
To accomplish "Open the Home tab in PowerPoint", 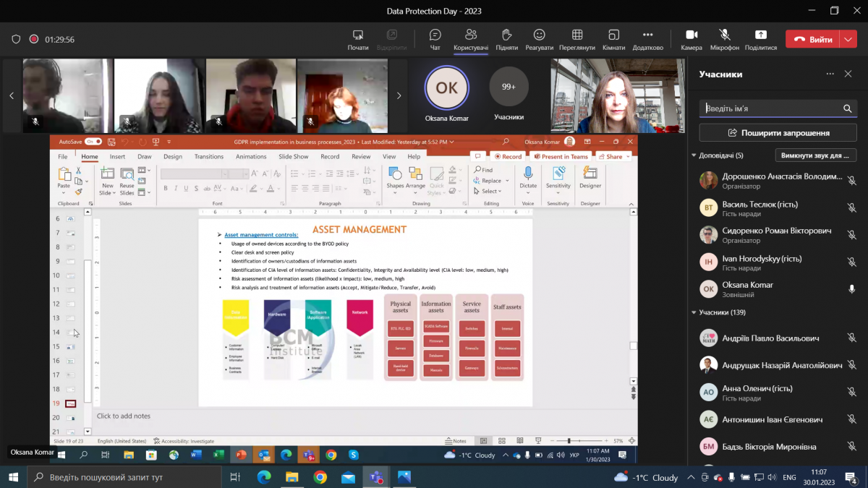I will tap(90, 157).
